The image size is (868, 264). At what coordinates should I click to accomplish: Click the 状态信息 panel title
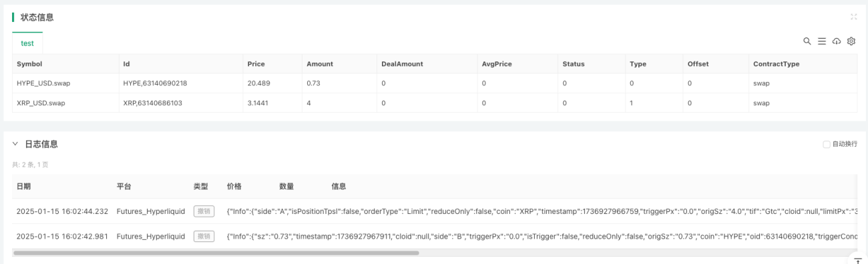coord(37,17)
